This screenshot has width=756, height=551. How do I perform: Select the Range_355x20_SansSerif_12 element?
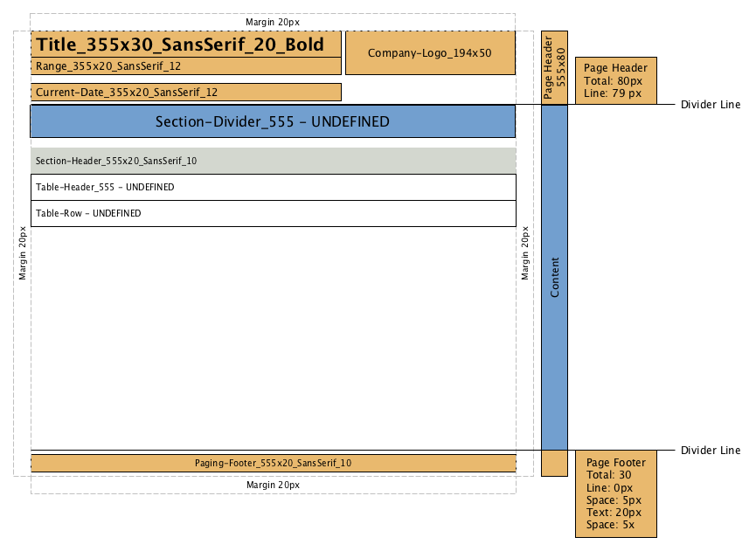[185, 65]
